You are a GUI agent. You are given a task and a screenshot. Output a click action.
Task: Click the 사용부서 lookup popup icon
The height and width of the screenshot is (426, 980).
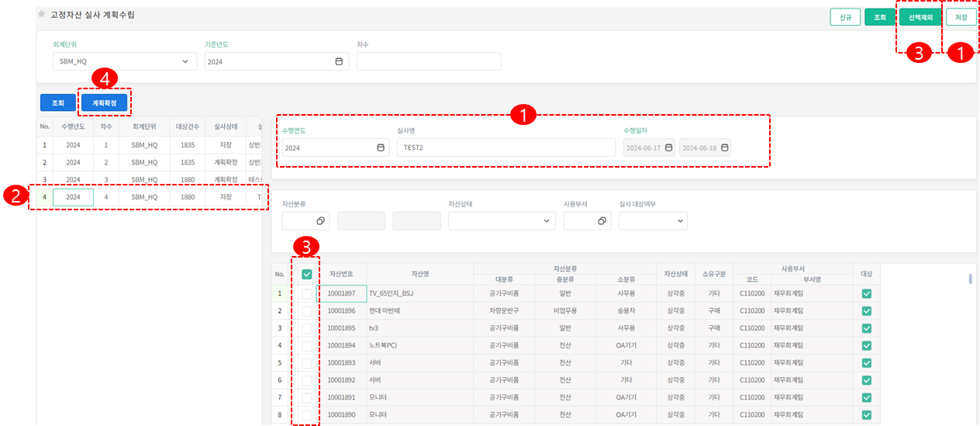602,221
